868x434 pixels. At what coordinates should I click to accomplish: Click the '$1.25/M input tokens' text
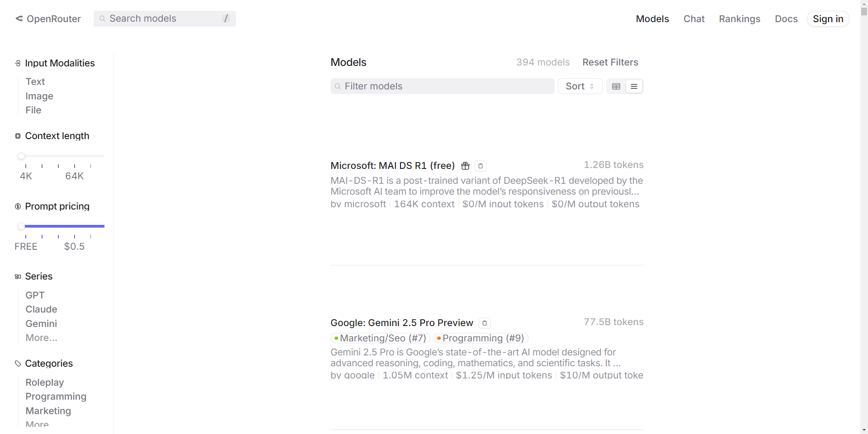click(504, 375)
